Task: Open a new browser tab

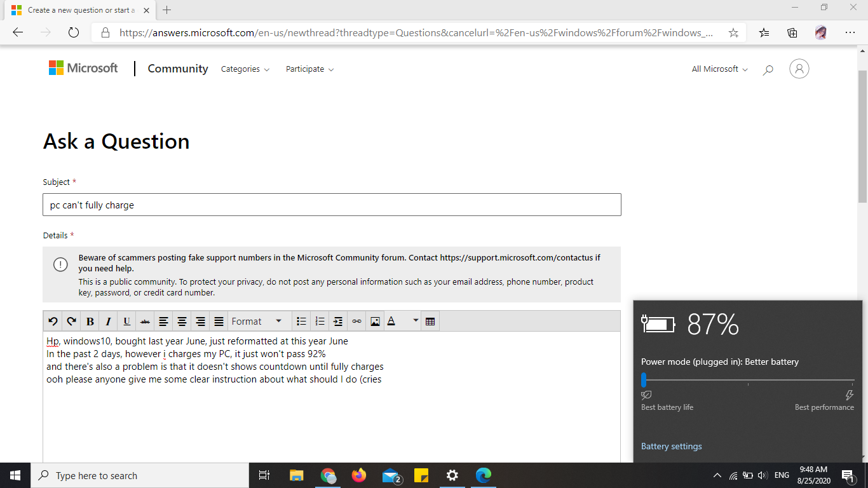Action: (167, 10)
